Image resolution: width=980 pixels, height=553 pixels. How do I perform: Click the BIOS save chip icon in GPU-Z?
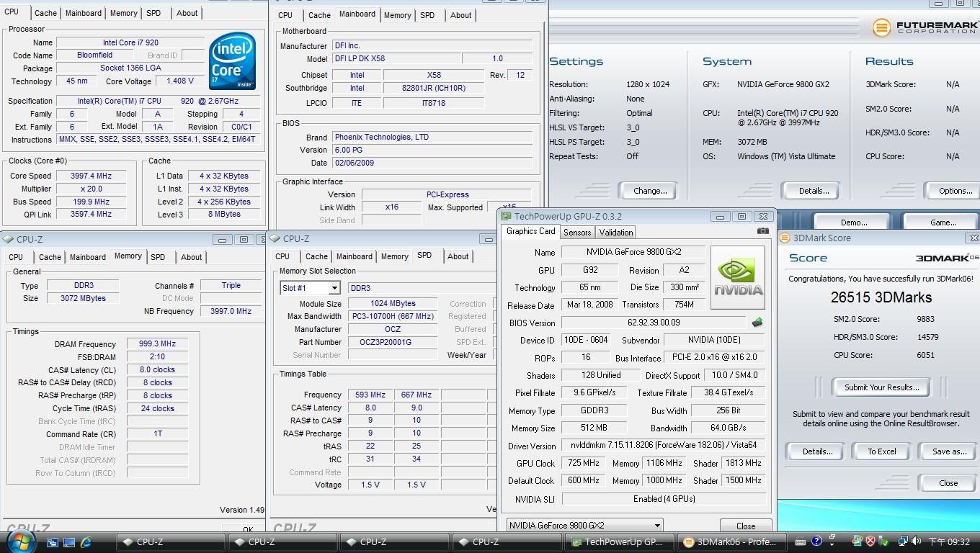pos(757,323)
